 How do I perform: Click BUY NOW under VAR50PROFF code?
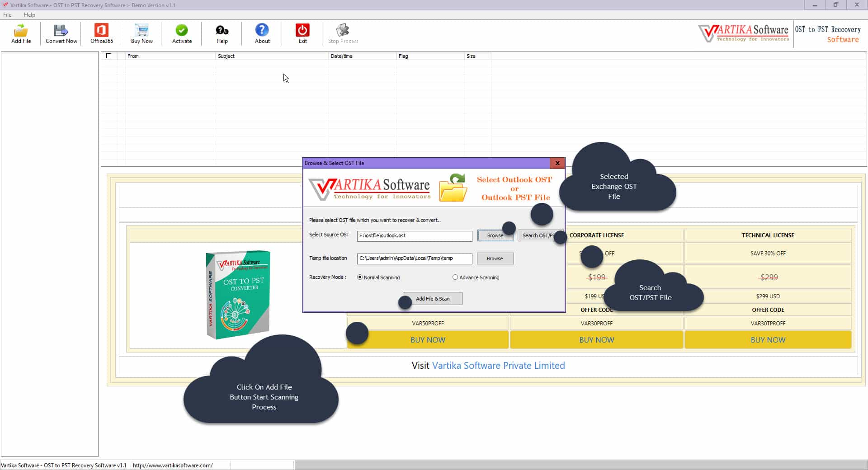pos(428,340)
